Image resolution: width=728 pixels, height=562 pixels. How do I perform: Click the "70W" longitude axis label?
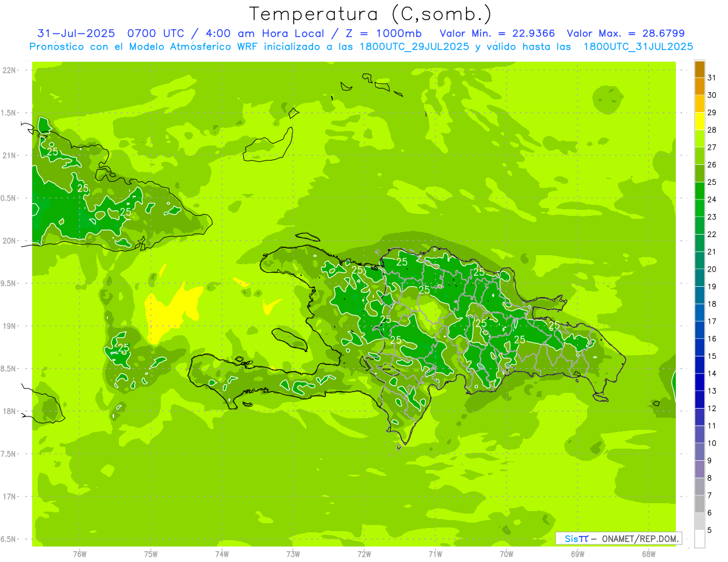coord(507,554)
